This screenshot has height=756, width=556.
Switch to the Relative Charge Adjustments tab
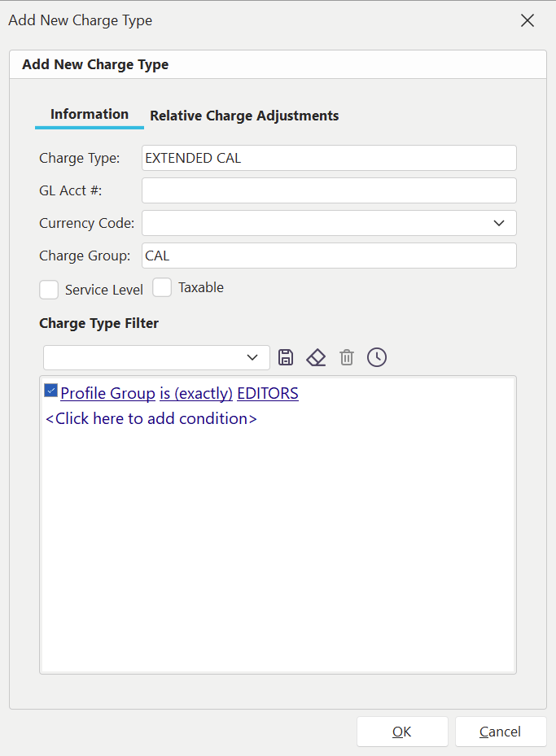click(244, 116)
